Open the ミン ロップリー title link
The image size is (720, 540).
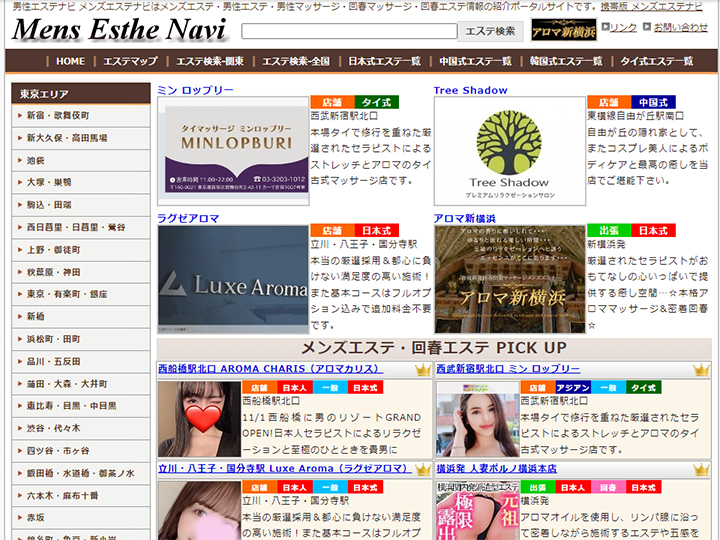(x=195, y=90)
